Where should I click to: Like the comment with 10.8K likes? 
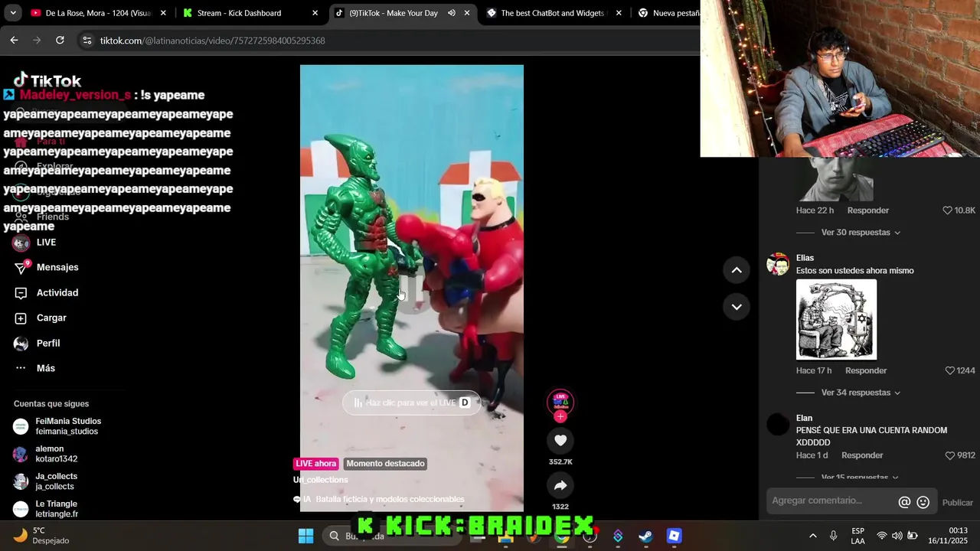click(947, 210)
